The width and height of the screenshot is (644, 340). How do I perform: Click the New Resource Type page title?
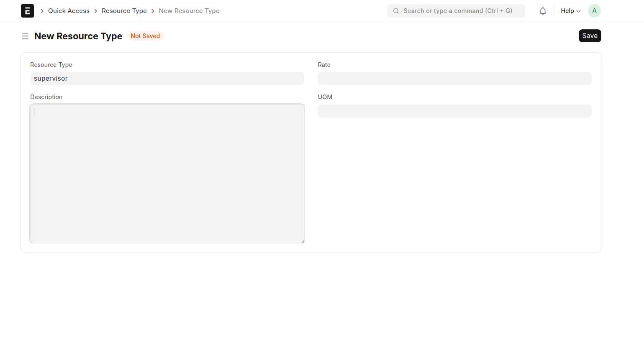(x=78, y=36)
